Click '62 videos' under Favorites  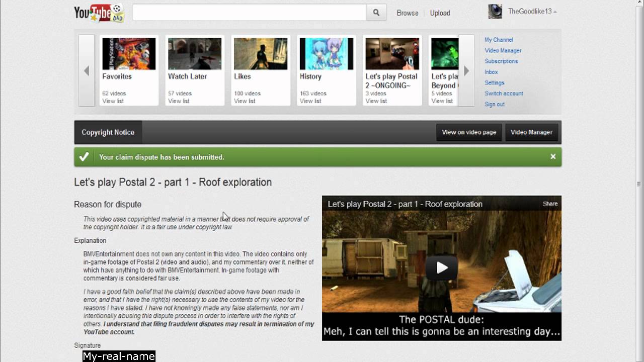(114, 94)
